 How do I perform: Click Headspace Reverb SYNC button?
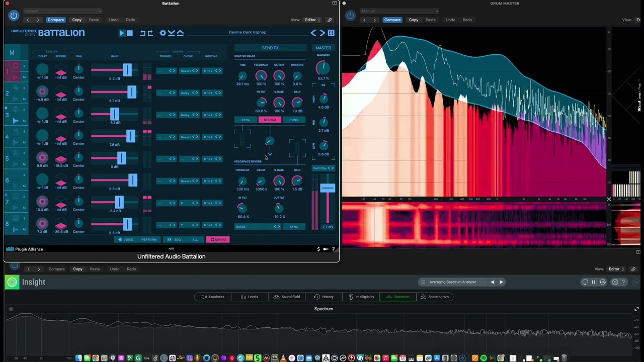point(294,227)
